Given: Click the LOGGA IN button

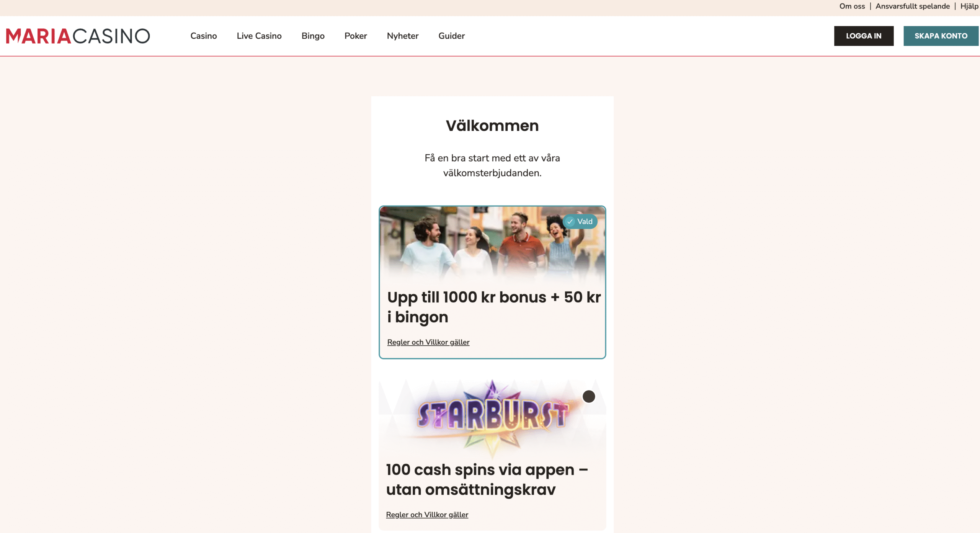Looking at the screenshot, I should point(864,36).
